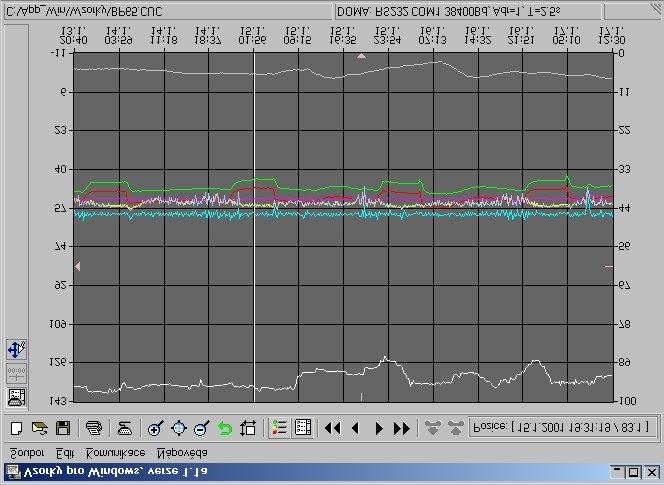The image size is (664, 485).
Task: Click the left axis value 143
Action: point(58,400)
